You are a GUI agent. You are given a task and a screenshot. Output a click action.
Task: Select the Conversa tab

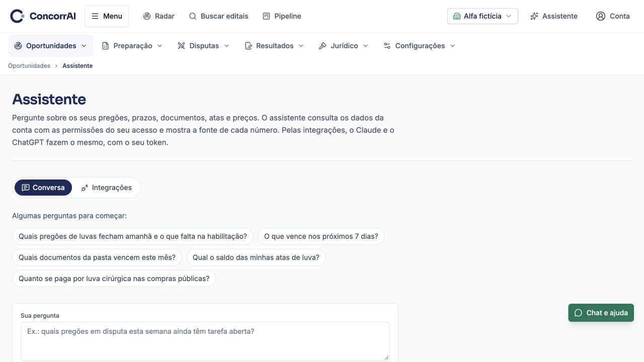[x=43, y=188]
